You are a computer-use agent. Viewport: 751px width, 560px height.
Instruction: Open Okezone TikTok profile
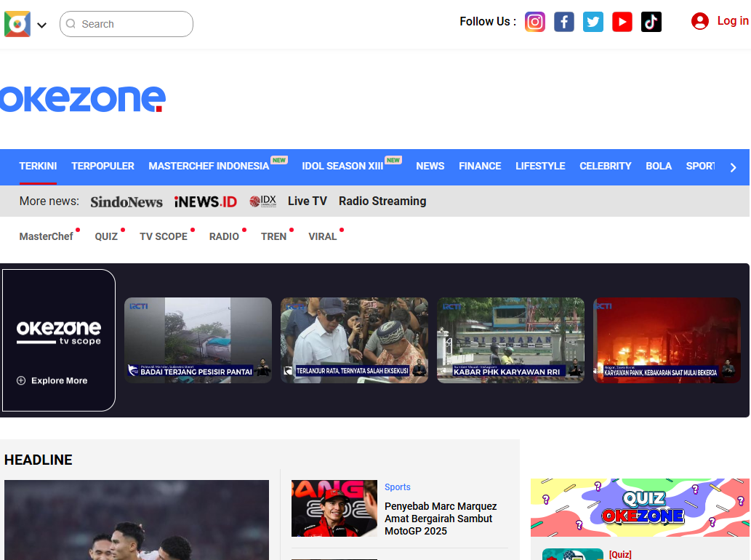tap(651, 22)
